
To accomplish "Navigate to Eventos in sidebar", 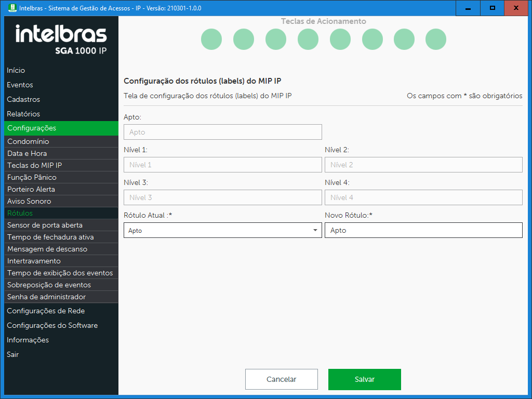I will pos(20,85).
